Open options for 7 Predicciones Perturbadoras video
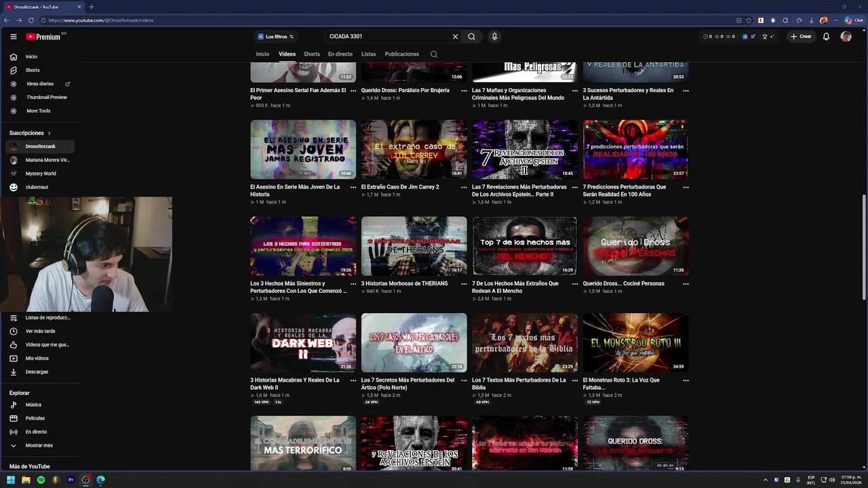This screenshot has height=488, width=868. [686, 187]
